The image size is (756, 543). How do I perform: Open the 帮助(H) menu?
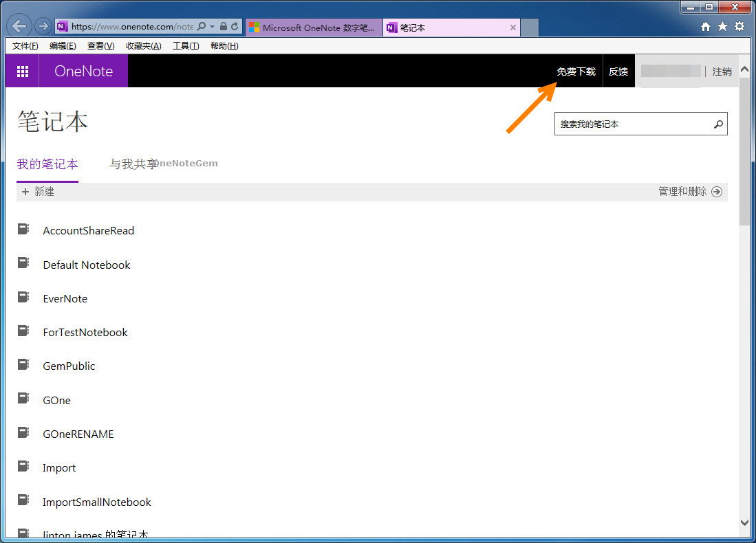tap(224, 46)
